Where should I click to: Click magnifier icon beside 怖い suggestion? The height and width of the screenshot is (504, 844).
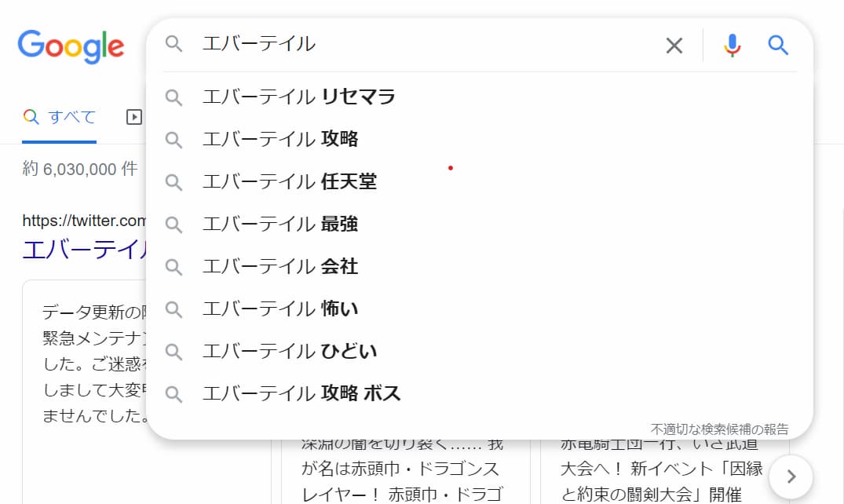[x=174, y=309]
